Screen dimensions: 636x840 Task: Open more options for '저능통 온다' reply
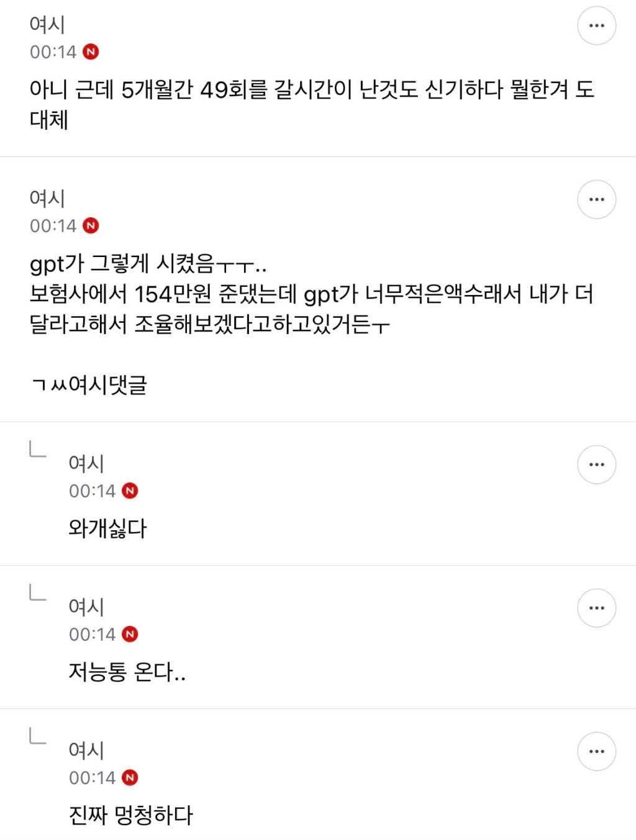pos(596,608)
